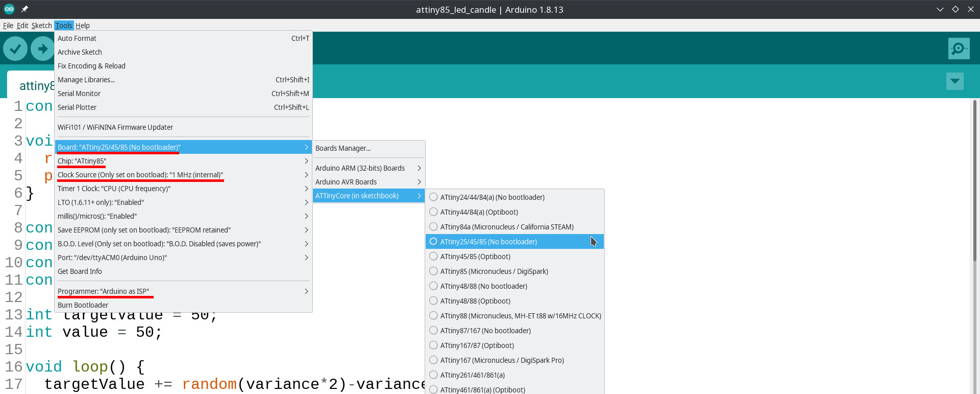Screen dimensions: 980x394
Task: Click the editor vertical scrollbar
Action: click(974, 245)
